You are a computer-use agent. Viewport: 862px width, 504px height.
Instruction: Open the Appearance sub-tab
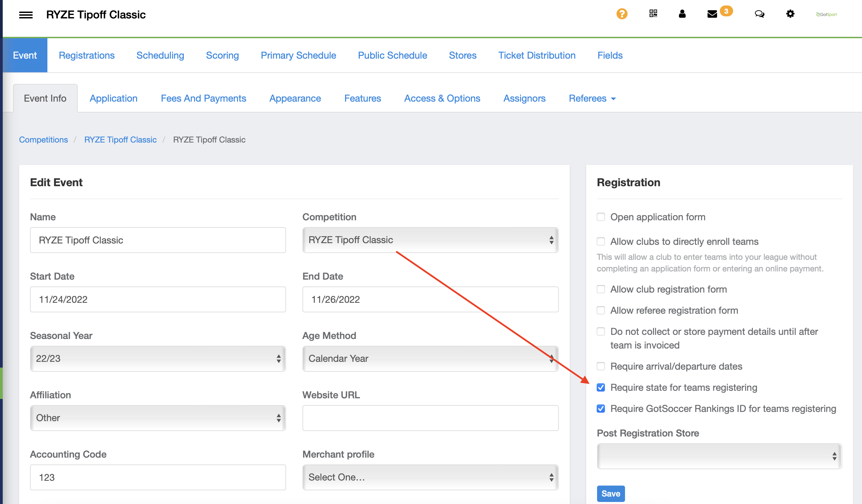click(295, 99)
